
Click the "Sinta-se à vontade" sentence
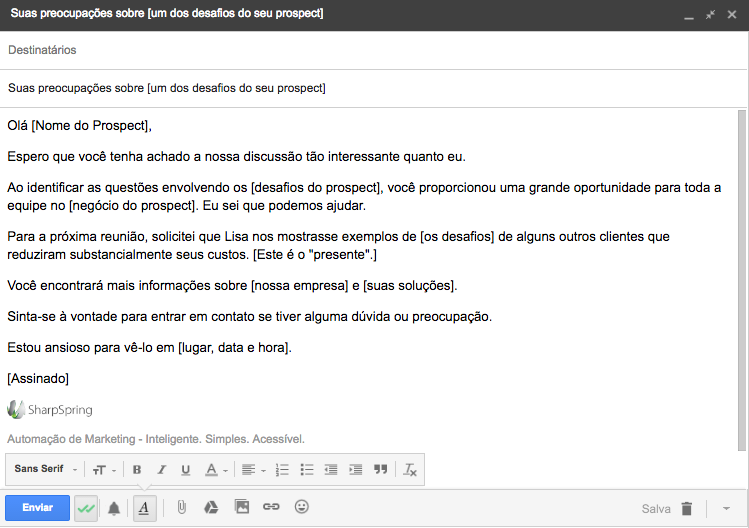click(249, 316)
